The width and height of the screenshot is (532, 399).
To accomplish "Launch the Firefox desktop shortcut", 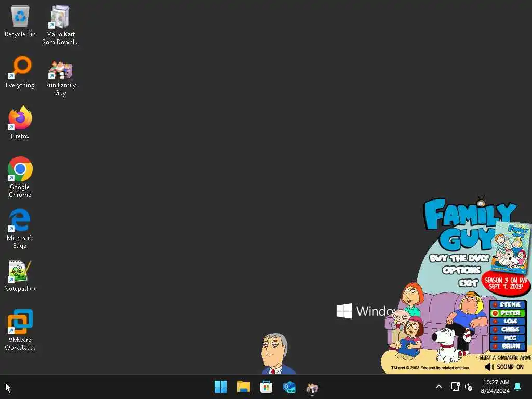I will point(20,123).
